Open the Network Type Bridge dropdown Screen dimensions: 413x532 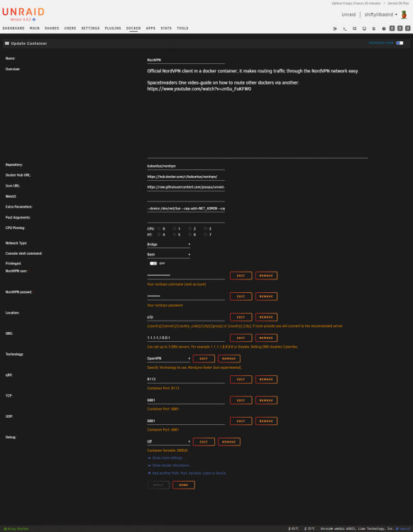(x=169, y=244)
